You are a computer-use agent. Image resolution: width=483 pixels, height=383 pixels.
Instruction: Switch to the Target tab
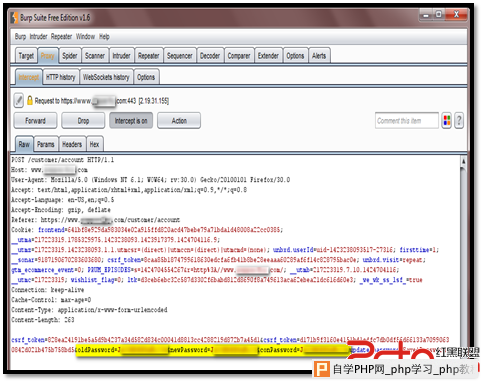point(26,56)
